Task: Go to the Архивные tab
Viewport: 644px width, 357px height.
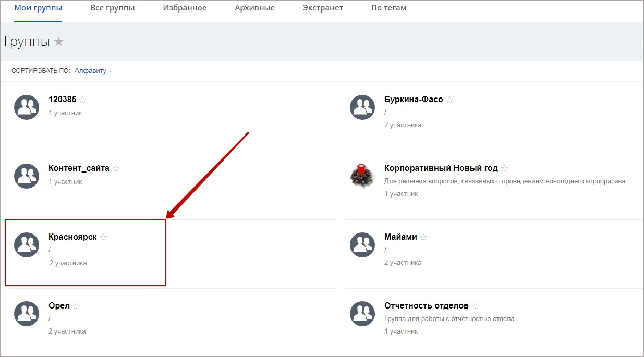Action: coord(254,8)
